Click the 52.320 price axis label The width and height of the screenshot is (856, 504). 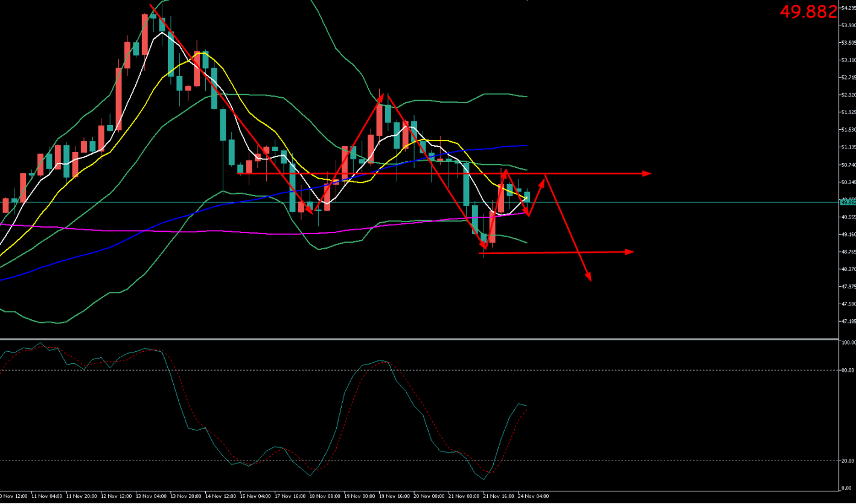coord(848,95)
